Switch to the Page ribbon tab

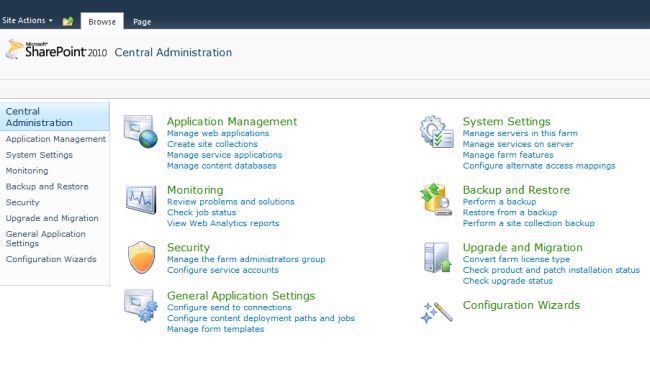tap(142, 22)
